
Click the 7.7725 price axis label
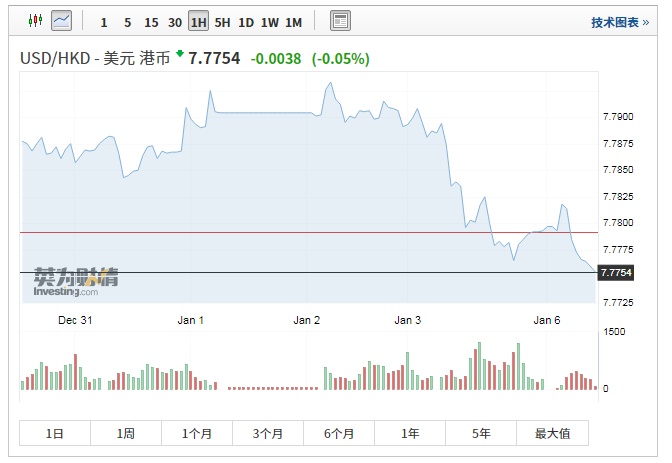click(x=618, y=303)
